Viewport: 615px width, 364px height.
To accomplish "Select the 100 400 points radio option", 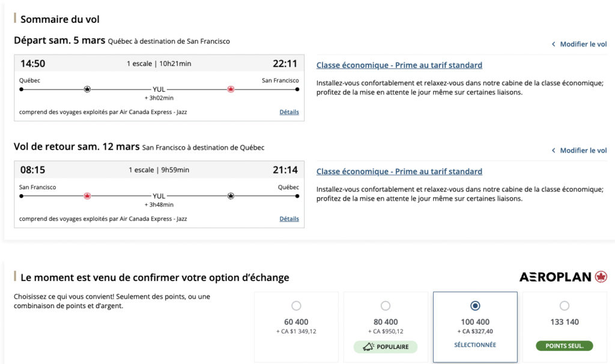I will (x=475, y=306).
